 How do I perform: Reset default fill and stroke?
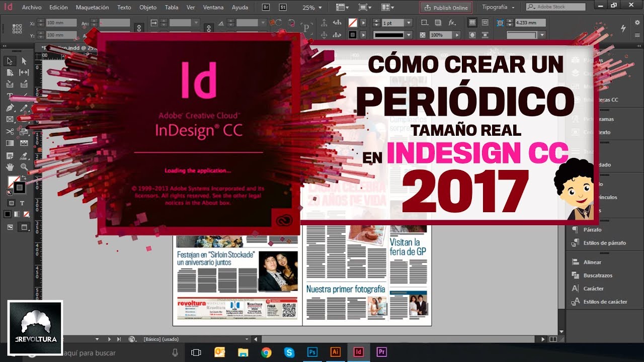tap(9, 193)
